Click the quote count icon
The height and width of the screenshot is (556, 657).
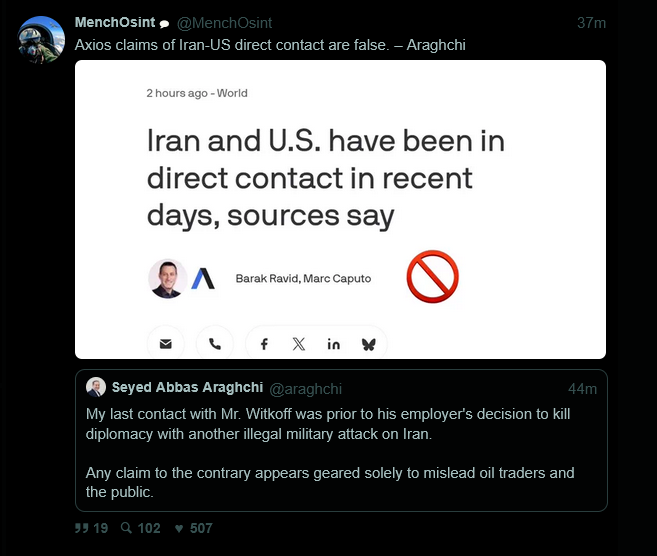(x=81, y=528)
